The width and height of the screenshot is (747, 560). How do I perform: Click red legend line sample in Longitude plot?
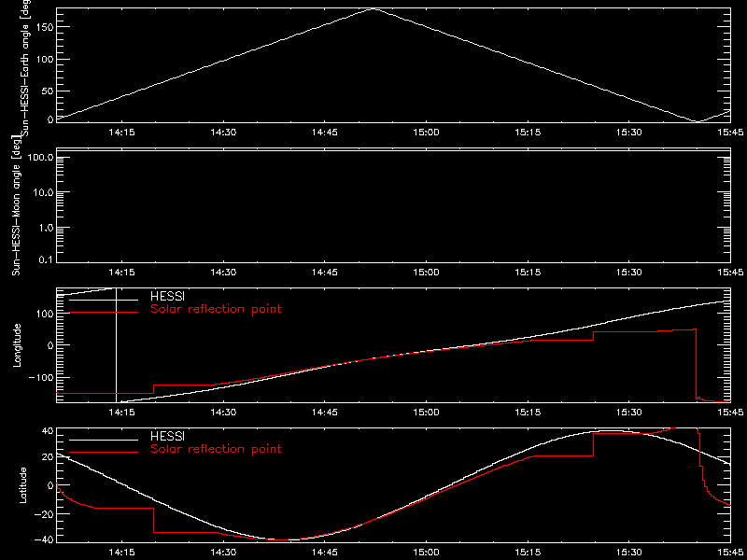[x=104, y=313]
